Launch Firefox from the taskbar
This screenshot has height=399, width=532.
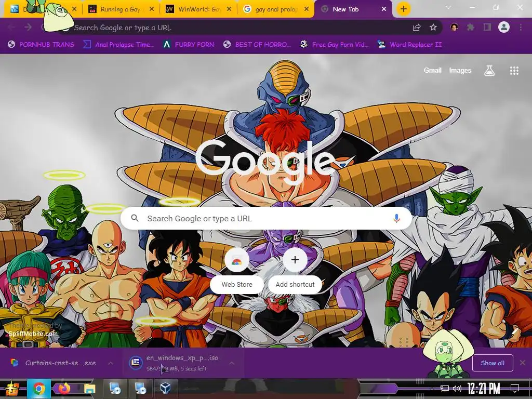(64, 388)
